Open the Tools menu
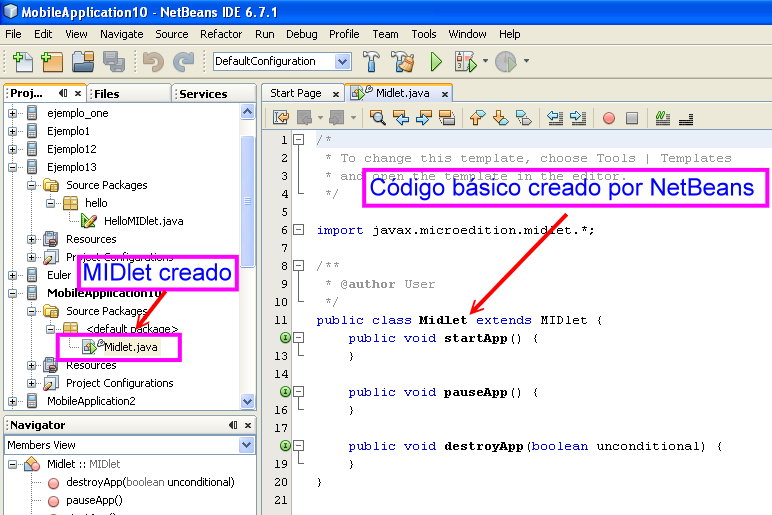The height and width of the screenshot is (515, 772). coord(424,34)
